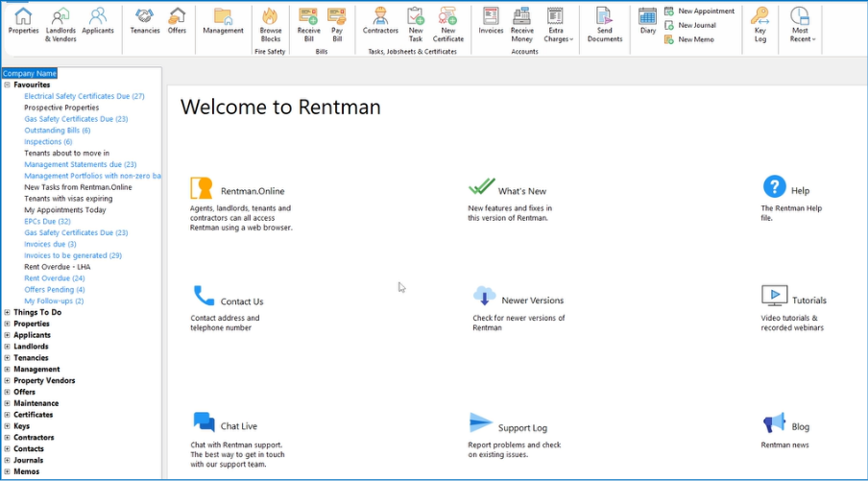The image size is (868, 481).
Task: Select Tenants about to move in
Action: pyautogui.click(x=66, y=154)
